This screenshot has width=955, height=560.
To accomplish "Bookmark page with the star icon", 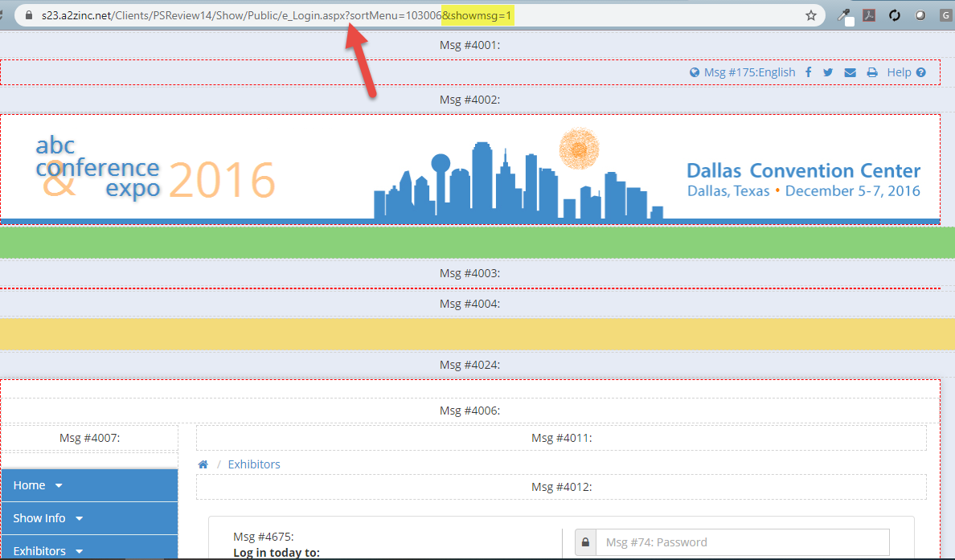I will coord(811,15).
